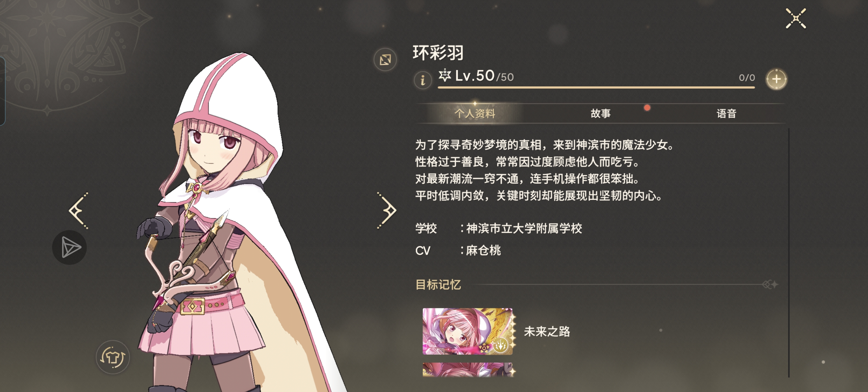The width and height of the screenshot is (868, 392).
Task: Open the info icon next to Lv.50
Action: (423, 80)
